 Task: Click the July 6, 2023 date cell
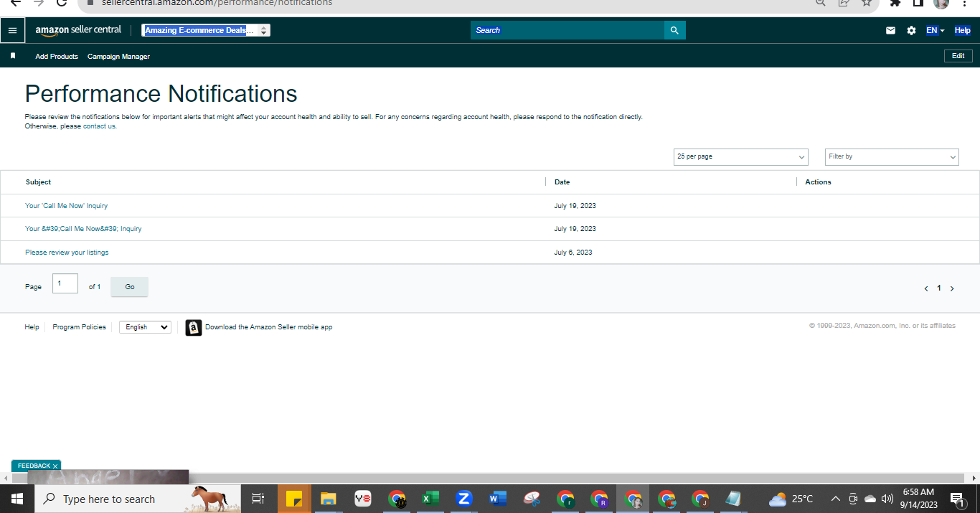click(573, 253)
